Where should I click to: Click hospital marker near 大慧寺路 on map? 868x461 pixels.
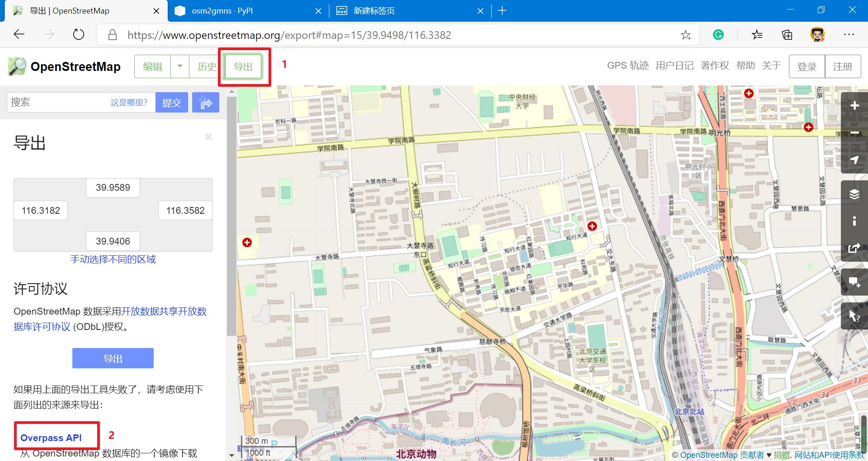[247, 243]
